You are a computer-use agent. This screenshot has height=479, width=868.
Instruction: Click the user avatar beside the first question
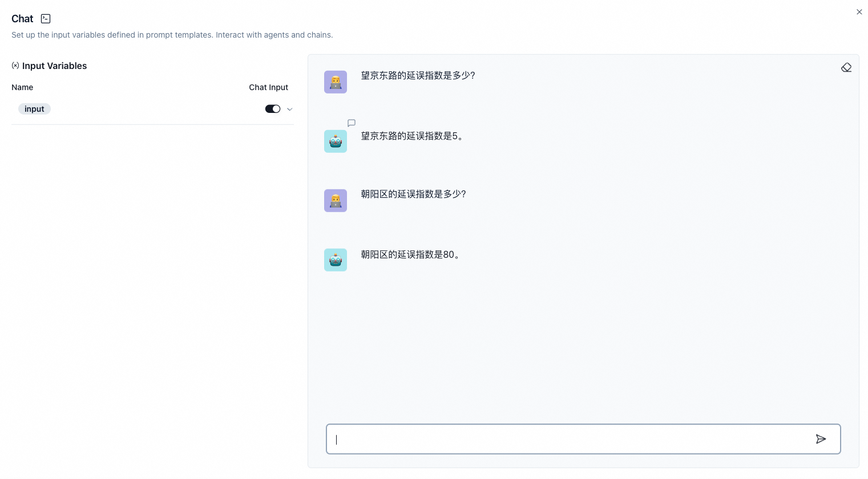(335, 82)
